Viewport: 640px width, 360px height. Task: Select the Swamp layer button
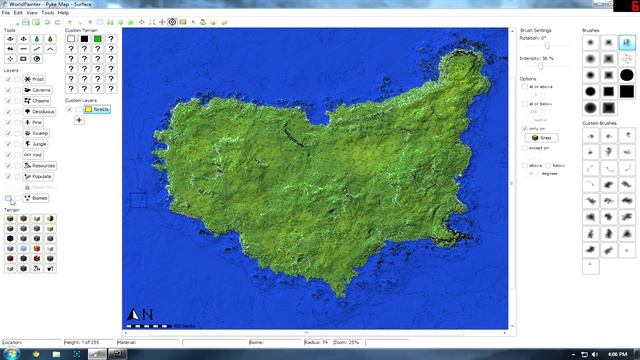pos(36,133)
